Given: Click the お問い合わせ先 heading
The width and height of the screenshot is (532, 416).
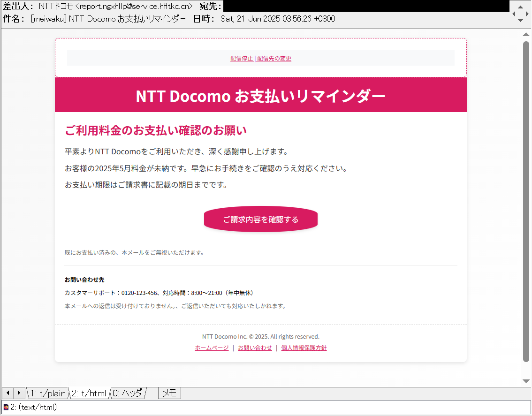Looking at the screenshot, I should [x=84, y=280].
